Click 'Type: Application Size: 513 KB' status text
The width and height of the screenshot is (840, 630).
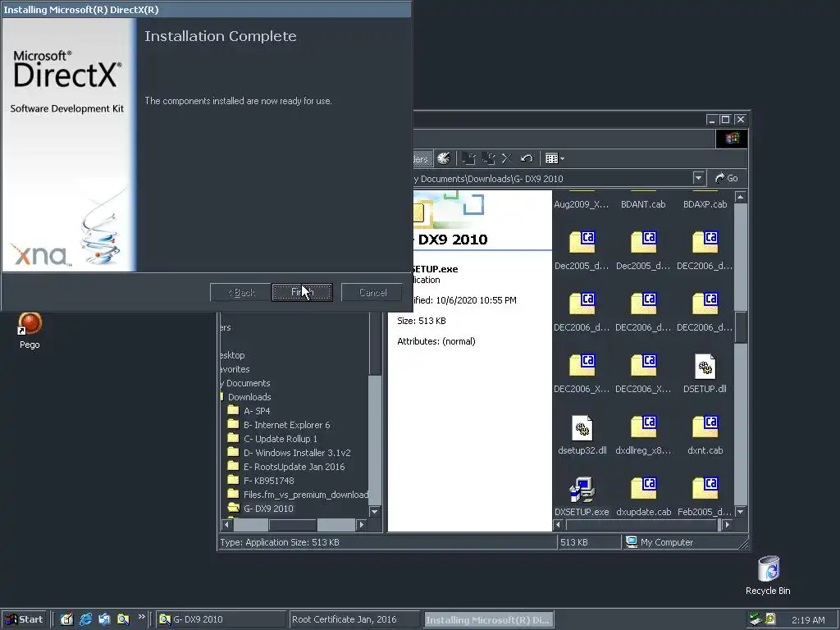click(x=280, y=542)
